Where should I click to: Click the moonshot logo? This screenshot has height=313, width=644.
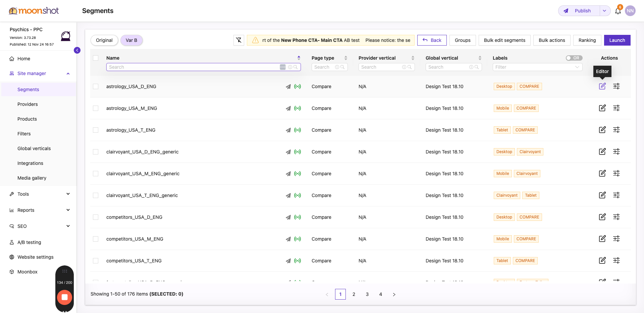34,11
